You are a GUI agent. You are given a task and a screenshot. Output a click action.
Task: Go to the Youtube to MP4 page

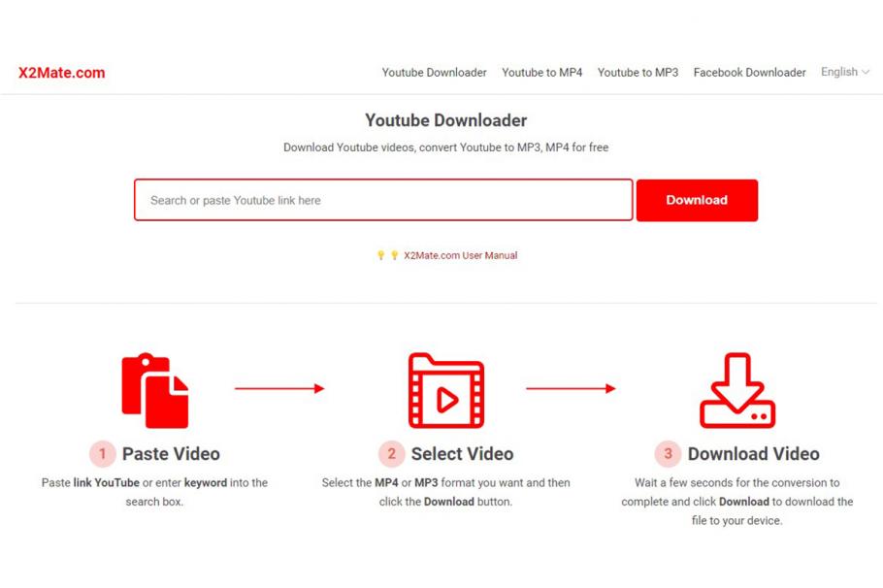pos(541,73)
